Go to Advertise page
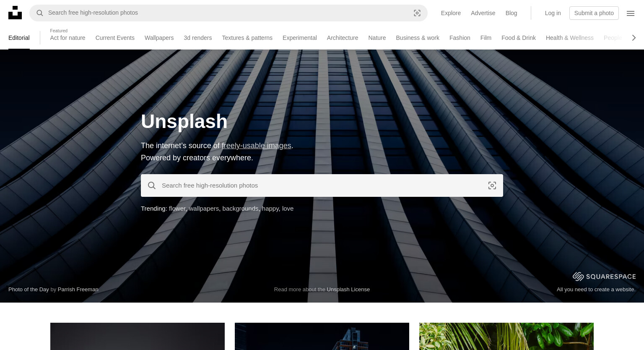The image size is (644, 350). pos(483,13)
